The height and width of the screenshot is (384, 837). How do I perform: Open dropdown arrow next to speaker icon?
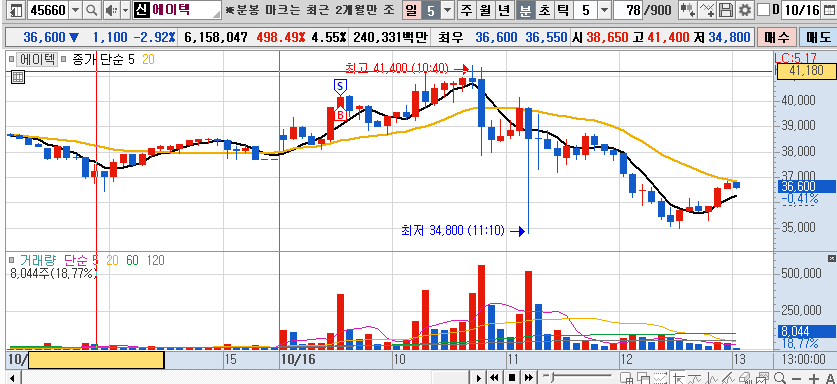coord(125,10)
